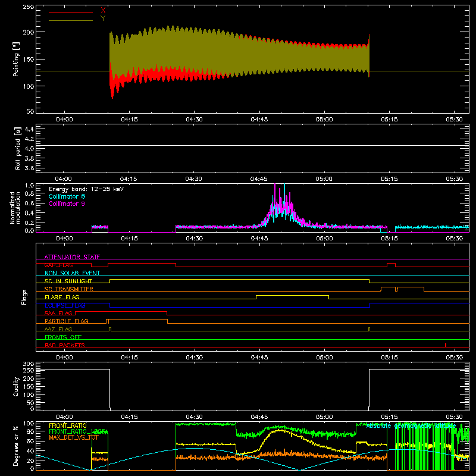
Task: Click the PARTICLE_FLAG label
Action: point(67,321)
